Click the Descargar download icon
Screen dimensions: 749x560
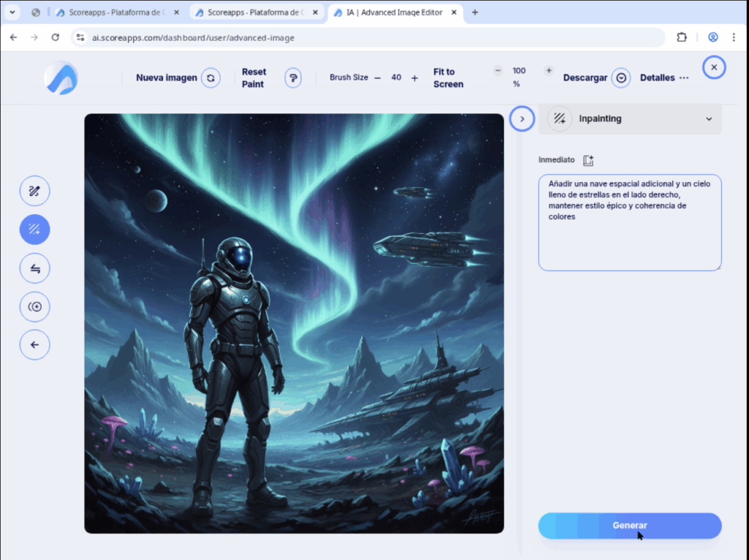pos(621,77)
